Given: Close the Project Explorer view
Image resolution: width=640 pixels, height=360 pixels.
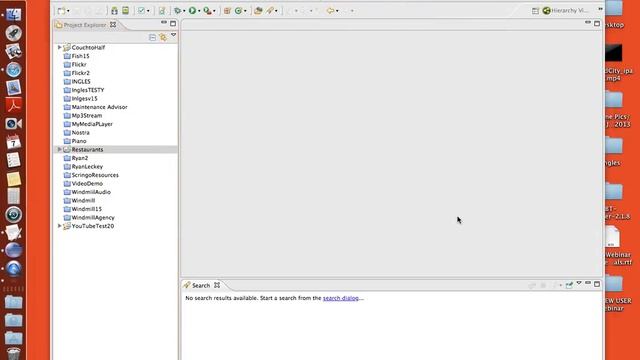Looking at the screenshot, I should (113, 25).
